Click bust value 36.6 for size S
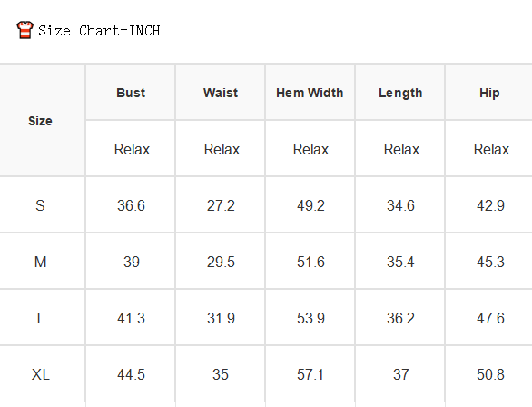The width and height of the screenshot is (532, 407). coord(131,205)
